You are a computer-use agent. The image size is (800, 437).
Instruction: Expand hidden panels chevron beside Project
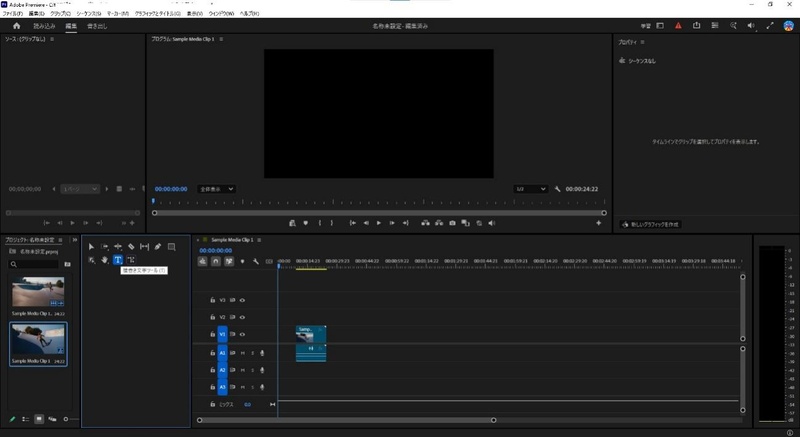point(75,240)
